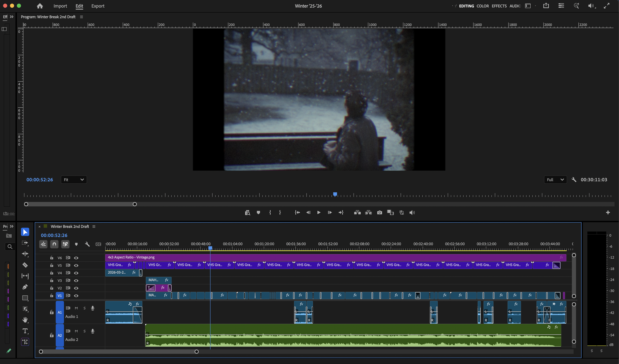Toggle Snap in Timeline magnet

(54, 244)
